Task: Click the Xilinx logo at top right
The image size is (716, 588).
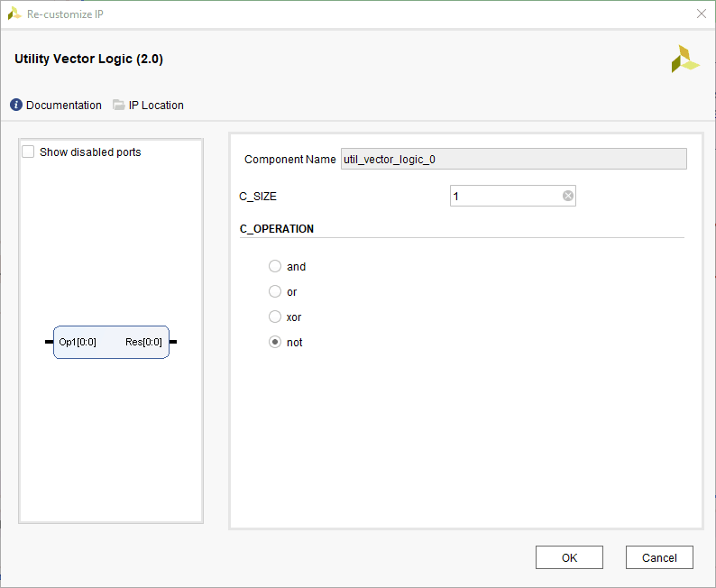Action: click(684, 59)
